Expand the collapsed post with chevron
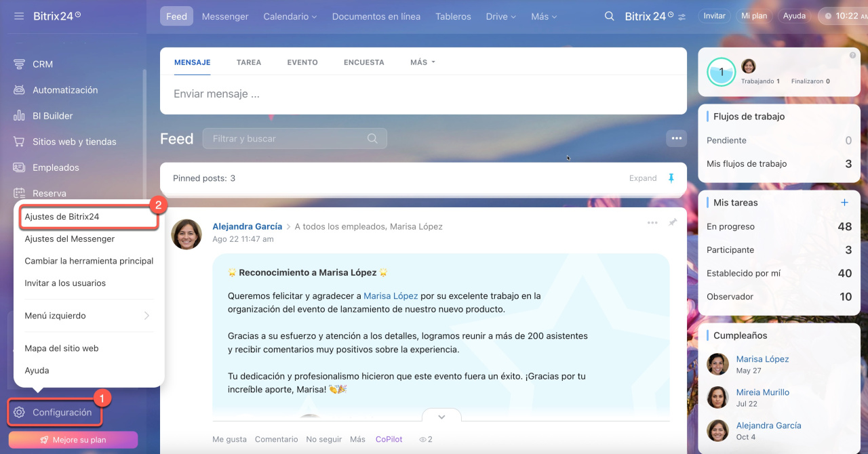Image resolution: width=868 pixels, height=454 pixels. coord(441,417)
